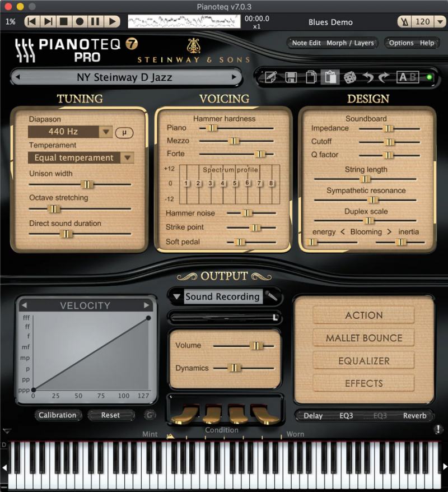
Task: Adjust the Octave stretching slider
Action: point(54,208)
